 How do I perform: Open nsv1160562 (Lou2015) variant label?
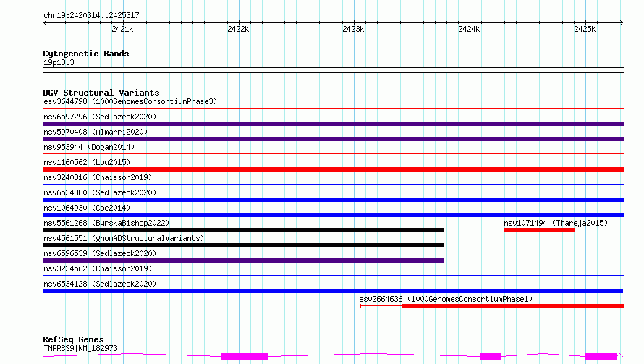point(87,162)
